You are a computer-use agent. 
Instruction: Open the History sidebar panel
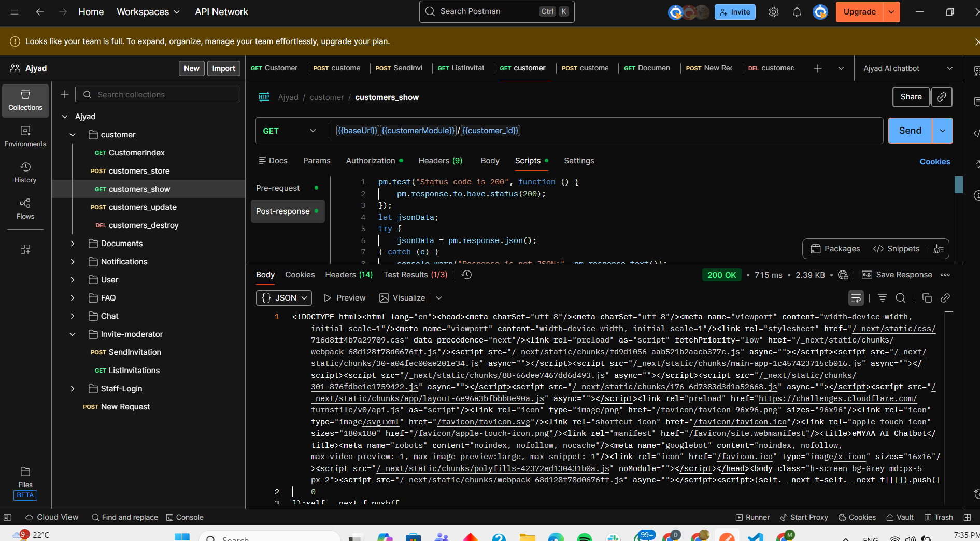(x=25, y=173)
